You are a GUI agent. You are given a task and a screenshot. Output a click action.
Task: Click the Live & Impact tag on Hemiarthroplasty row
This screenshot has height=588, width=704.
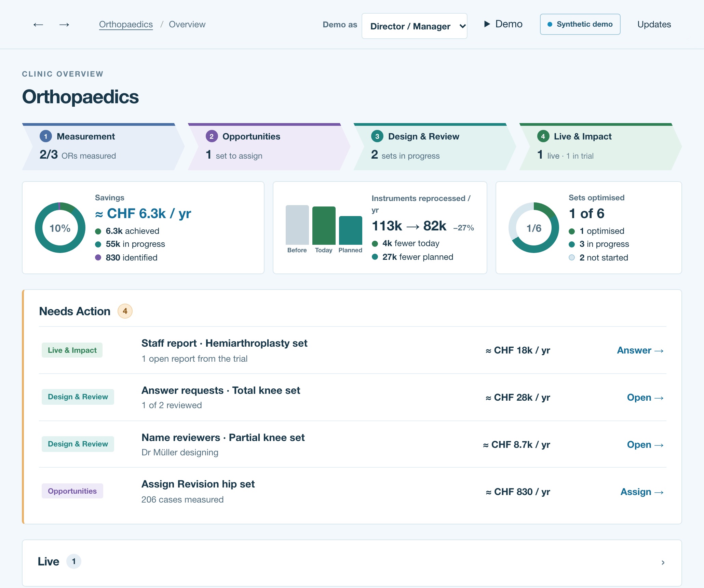[72, 350]
